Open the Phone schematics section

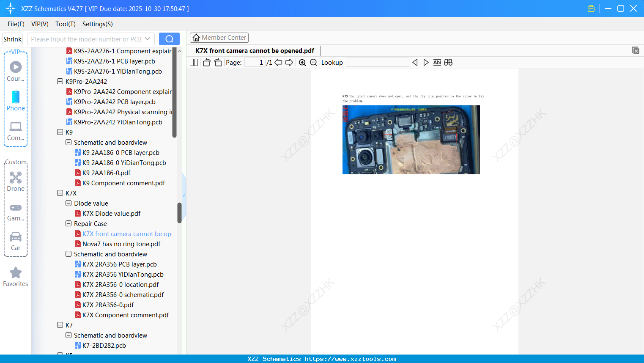pyautogui.click(x=15, y=98)
